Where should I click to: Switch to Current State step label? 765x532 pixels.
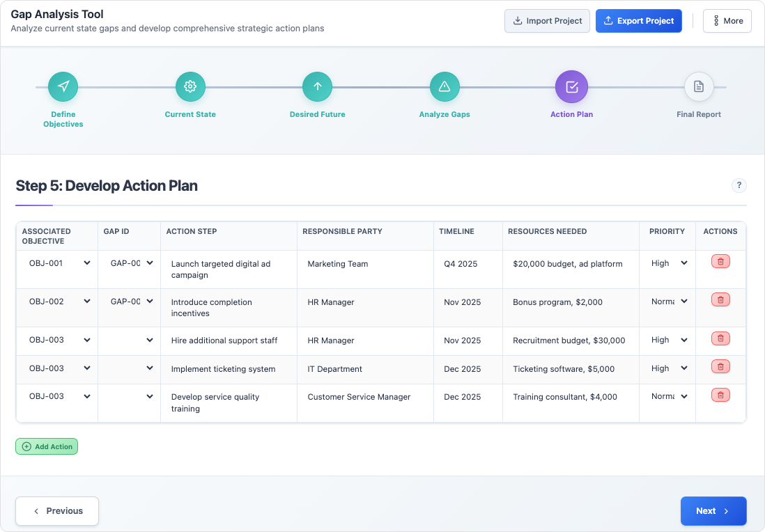click(x=190, y=114)
